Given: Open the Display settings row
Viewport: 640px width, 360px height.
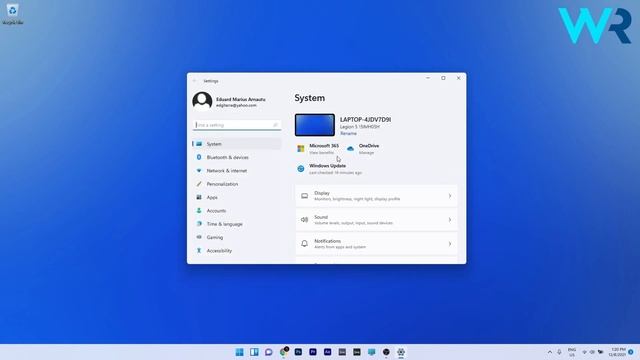Looking at the screenshot, I should [376, 196].
